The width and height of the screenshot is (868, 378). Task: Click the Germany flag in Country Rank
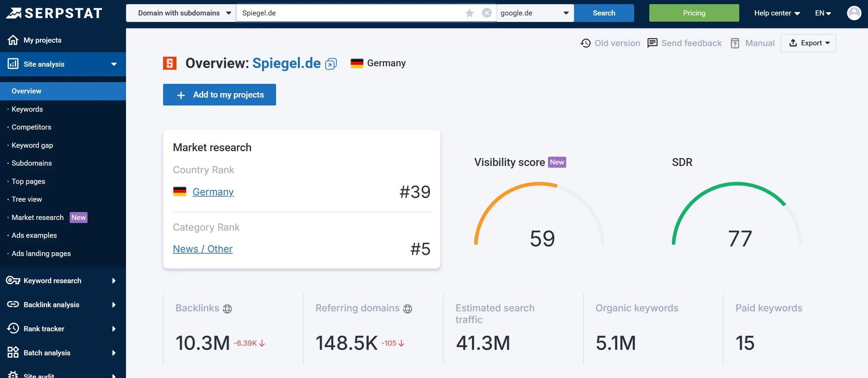[180, 191]
